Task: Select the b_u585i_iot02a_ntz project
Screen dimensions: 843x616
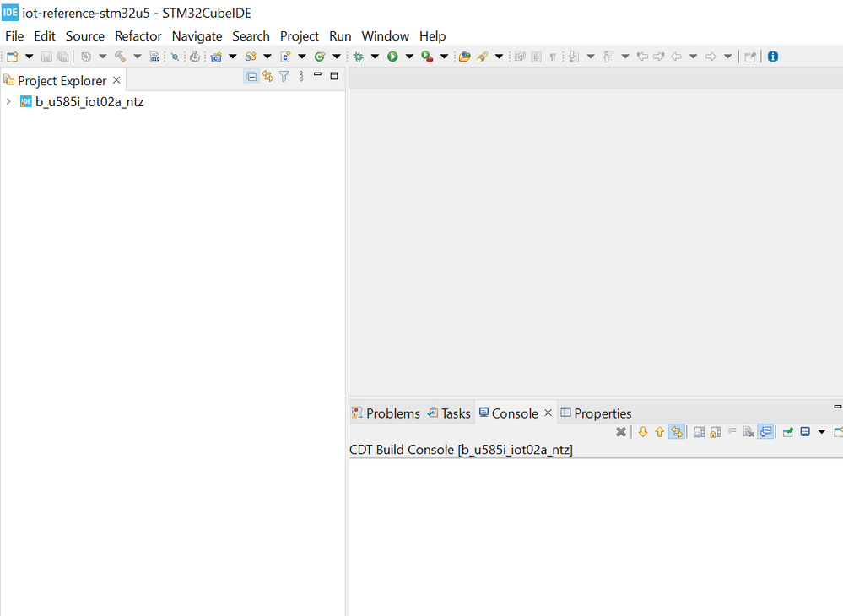Action: pyautogui.click(x=89, y=102)
